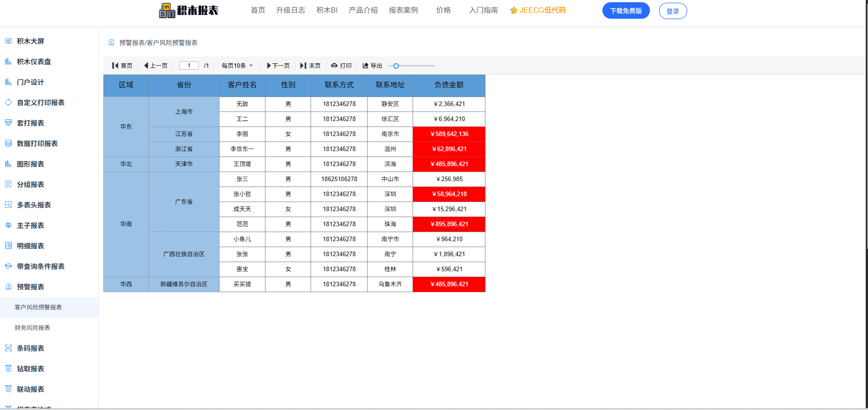Image resolution: width=868 pixels, height=410 pixels.
Task: Select 客户风险预警报表 in the sidebar
Action: coord(38,307)
